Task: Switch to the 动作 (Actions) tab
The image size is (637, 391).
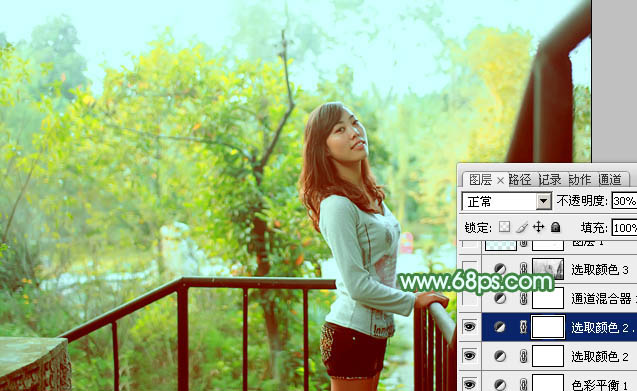Action: (x=580, y=179)
